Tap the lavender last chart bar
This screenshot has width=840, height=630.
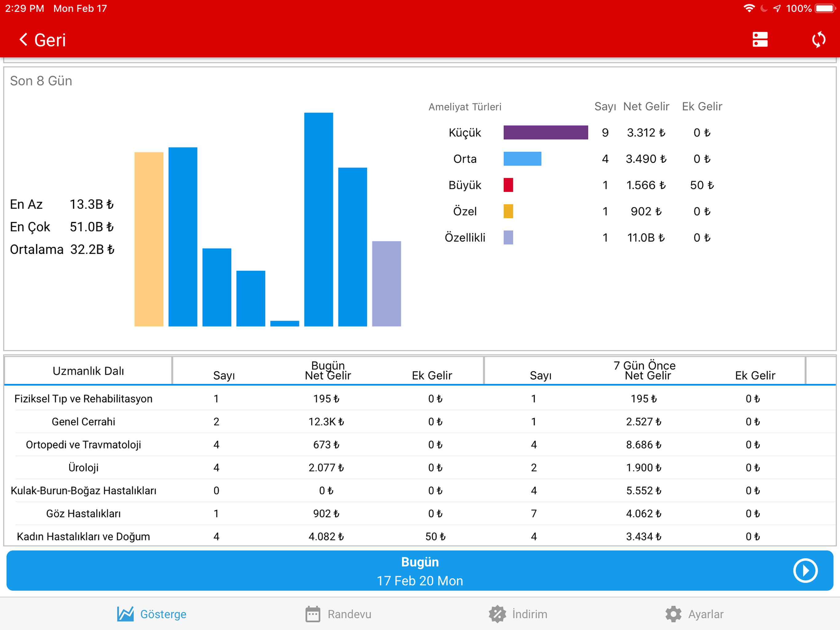(386, 283)
